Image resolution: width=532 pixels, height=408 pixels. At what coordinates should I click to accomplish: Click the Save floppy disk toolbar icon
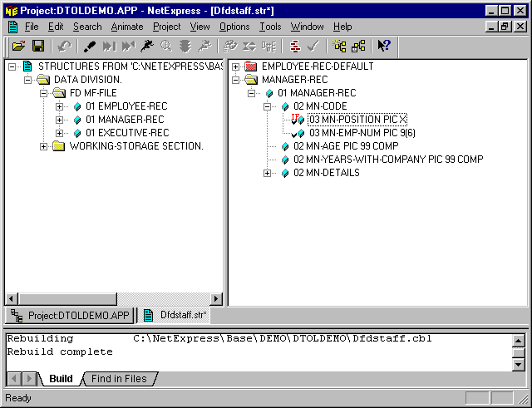(x=38, y=46)
